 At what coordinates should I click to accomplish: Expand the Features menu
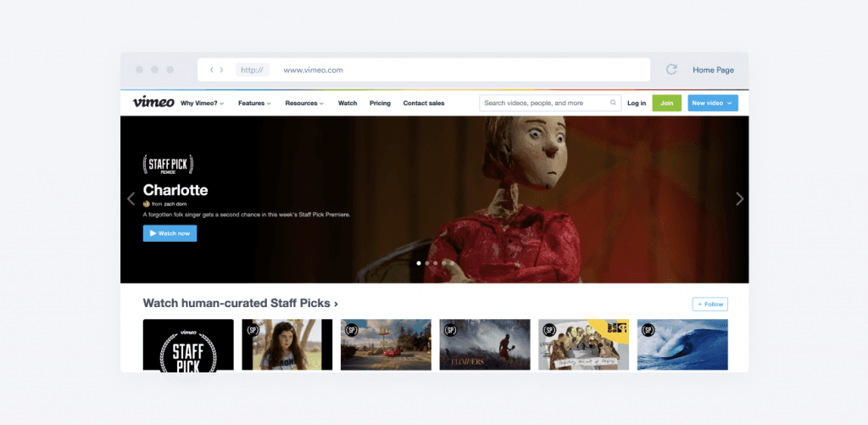pyautogui.click(x=254, y=103)
